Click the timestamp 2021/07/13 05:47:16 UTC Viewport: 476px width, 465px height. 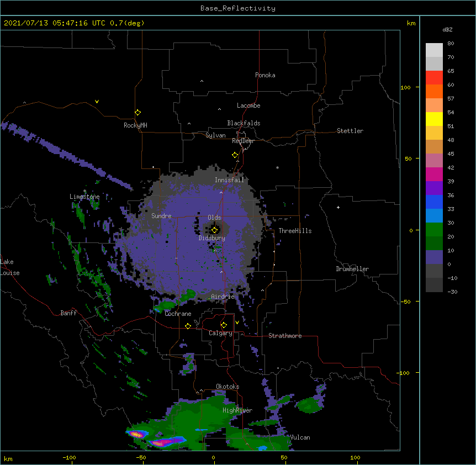(x=55, y=23)
